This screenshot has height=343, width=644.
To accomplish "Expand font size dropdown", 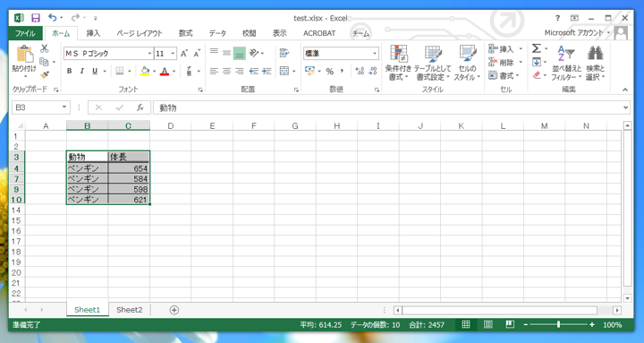I will click(173, 54).
